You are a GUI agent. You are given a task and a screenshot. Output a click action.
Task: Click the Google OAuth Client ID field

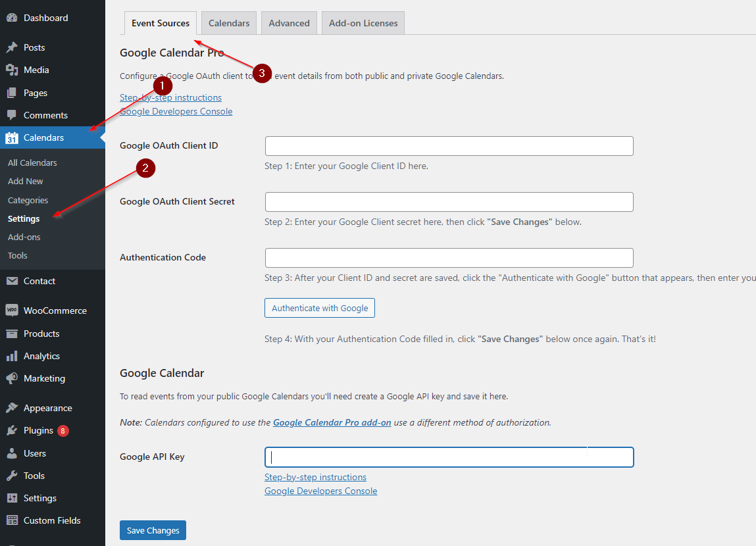click(449, 146)
